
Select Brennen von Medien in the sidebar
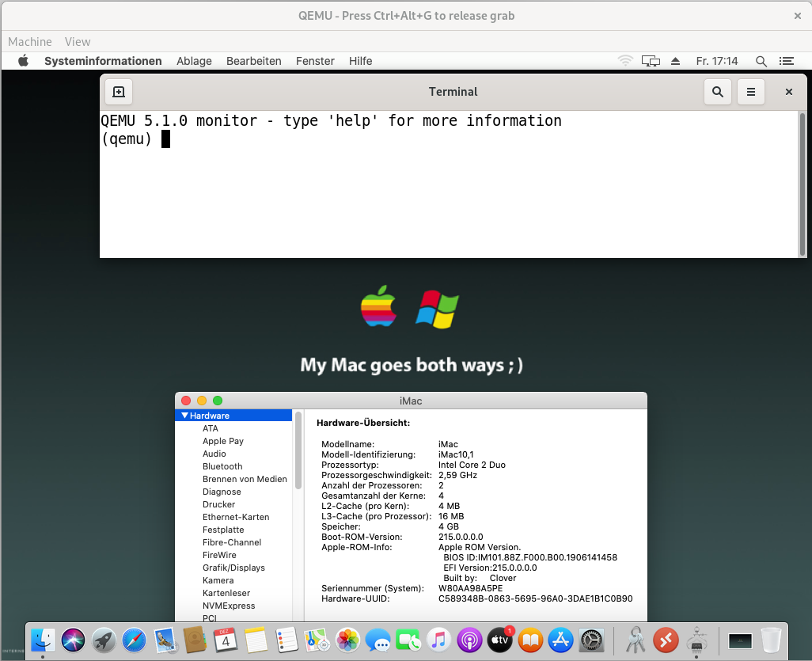click(x=245, y=479)
